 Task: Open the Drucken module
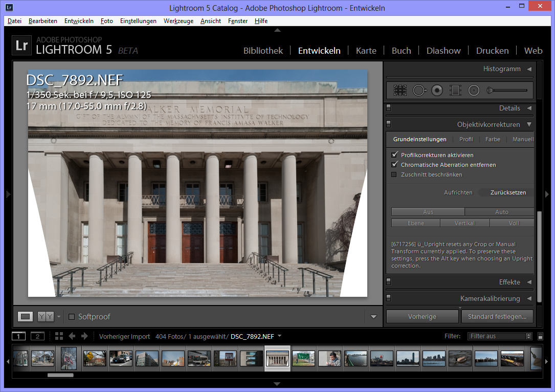coord(493,51)
